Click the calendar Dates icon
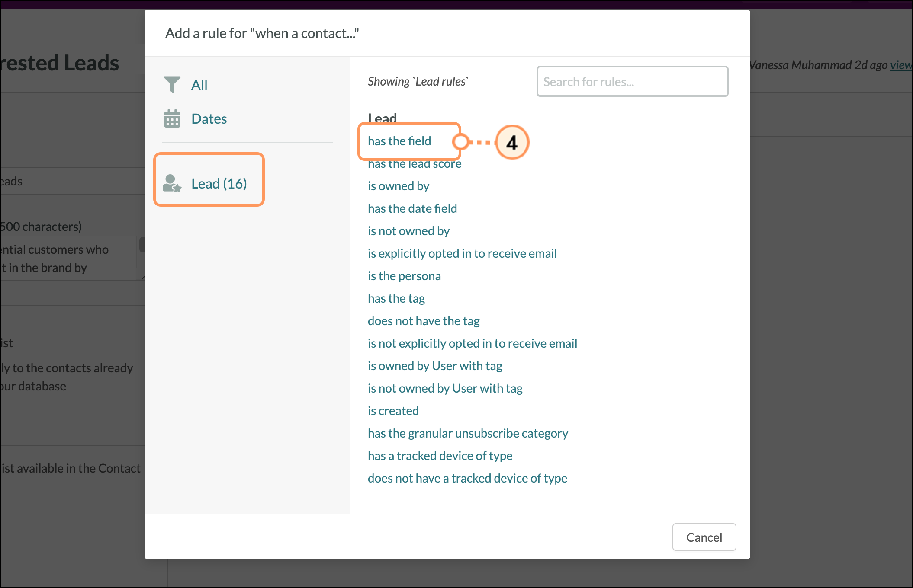913x588 pixels. pyautogui.click(x=172, y=118)
